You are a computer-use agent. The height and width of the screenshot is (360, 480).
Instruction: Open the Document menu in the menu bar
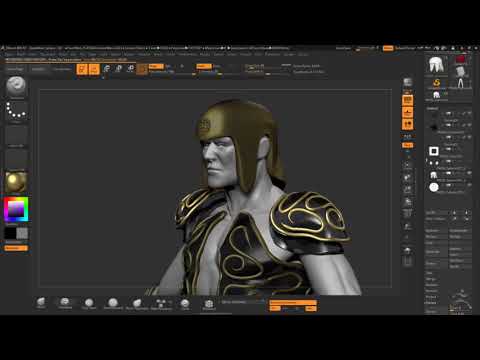pyautogui.click(x=48, y=54)
